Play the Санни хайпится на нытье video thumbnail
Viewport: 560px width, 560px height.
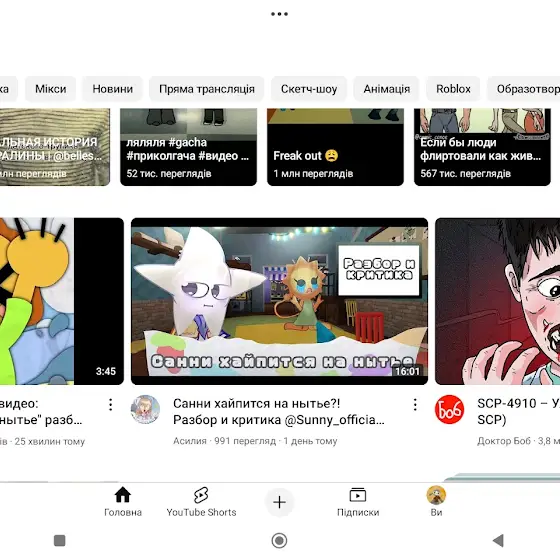pyautogui.click(x=279, y=301)
